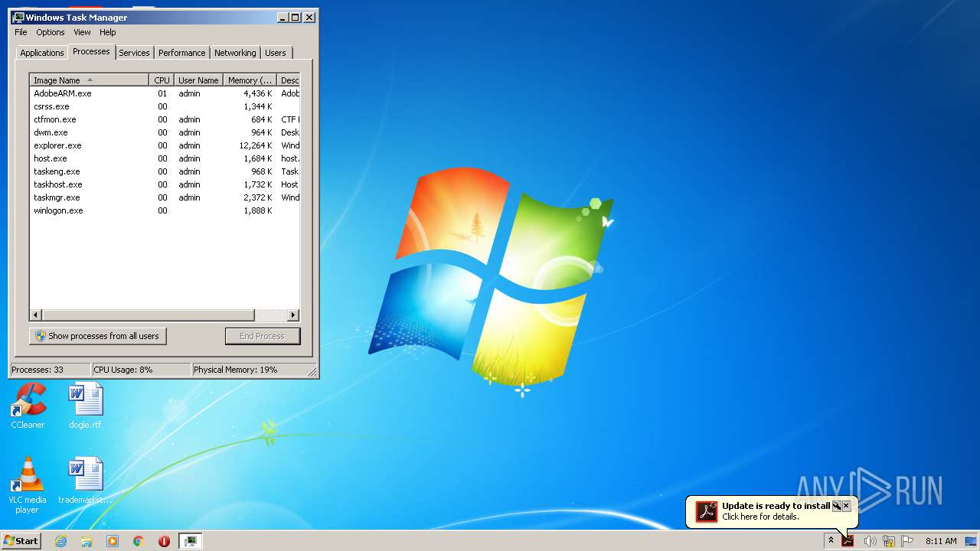The height and width of the screenshot is (551, 980).
Task: Switch to the Applications tab
Action: point(42,53)
